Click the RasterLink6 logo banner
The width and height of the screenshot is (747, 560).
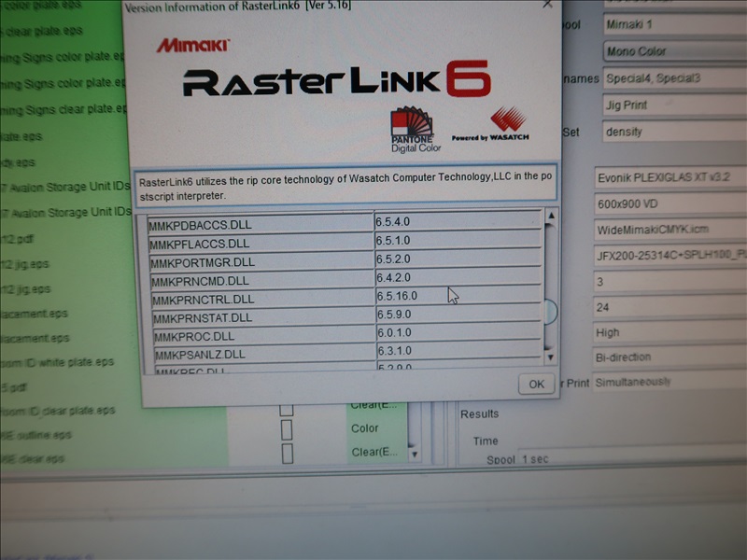336,82
